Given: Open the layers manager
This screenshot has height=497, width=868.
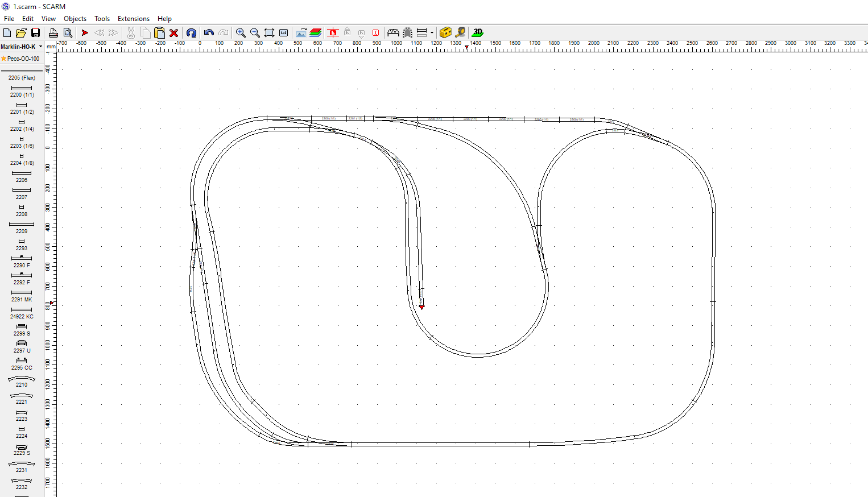Looking at the screenshot, I should click(x=316, y=33).
